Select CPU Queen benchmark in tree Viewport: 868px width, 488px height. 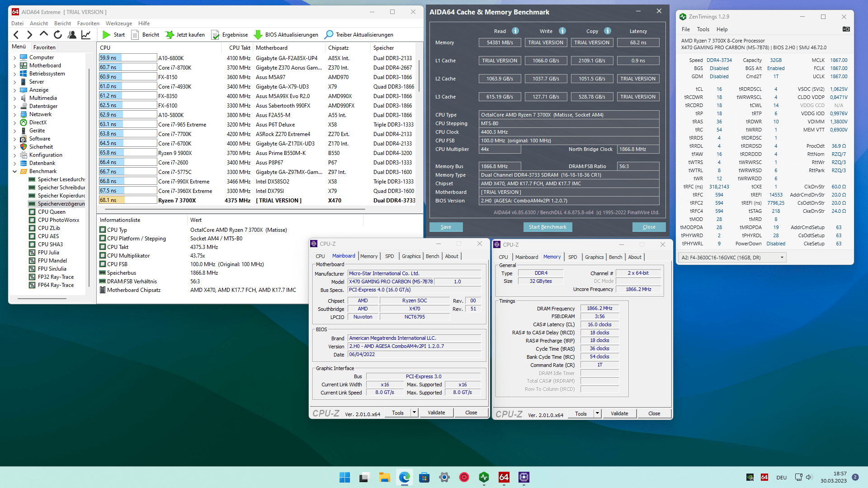coord(52,212)
